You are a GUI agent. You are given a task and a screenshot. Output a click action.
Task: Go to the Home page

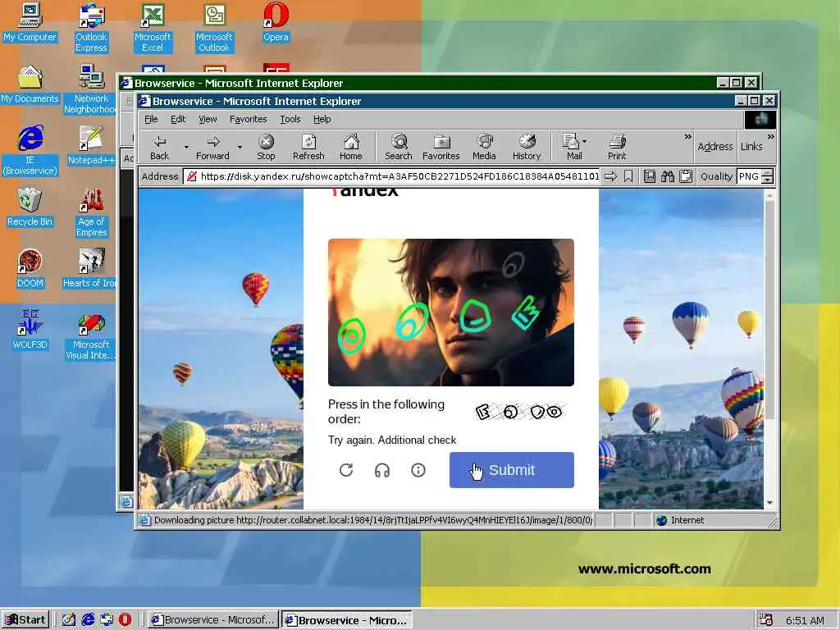[351, 147]
